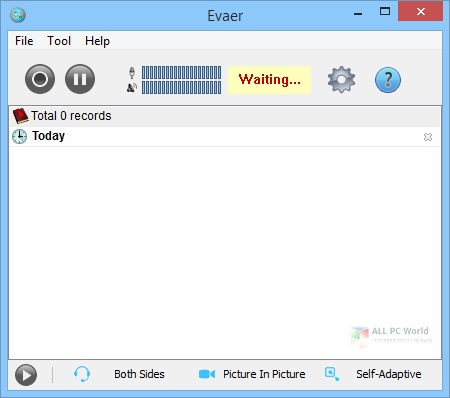
Task: Click the Total 0 records header text
Action: point(71,116)
